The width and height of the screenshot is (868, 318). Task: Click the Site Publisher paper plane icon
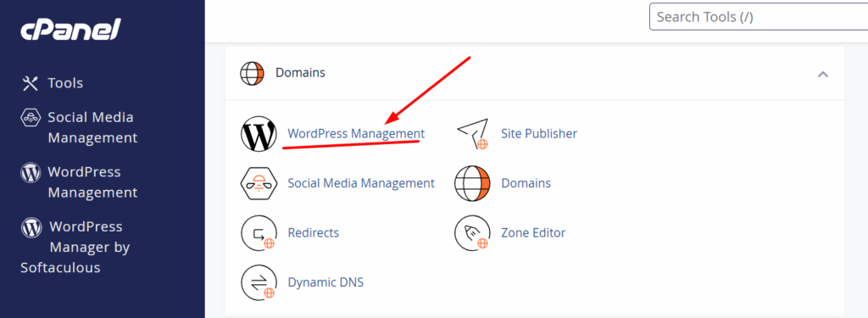[x=472, y=133]
